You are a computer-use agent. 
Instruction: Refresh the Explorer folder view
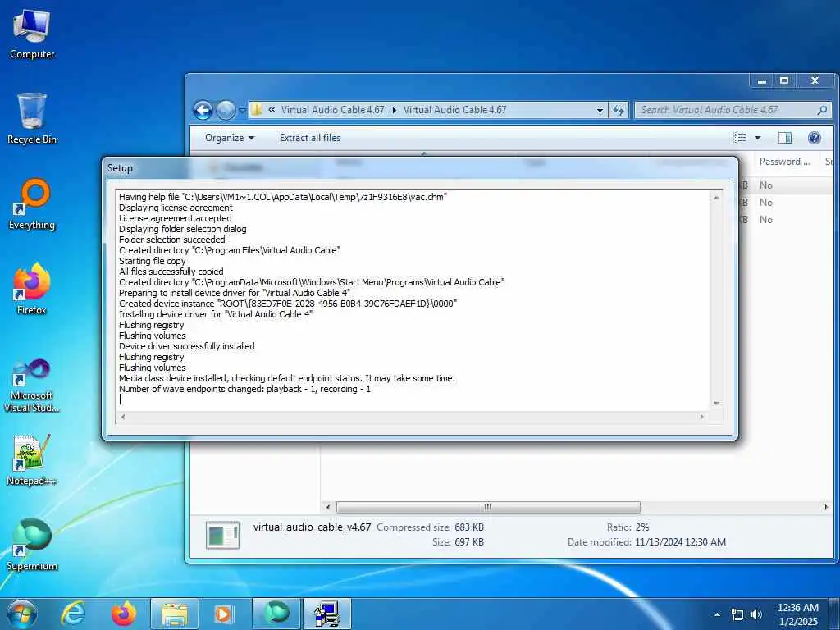[619, 111]
